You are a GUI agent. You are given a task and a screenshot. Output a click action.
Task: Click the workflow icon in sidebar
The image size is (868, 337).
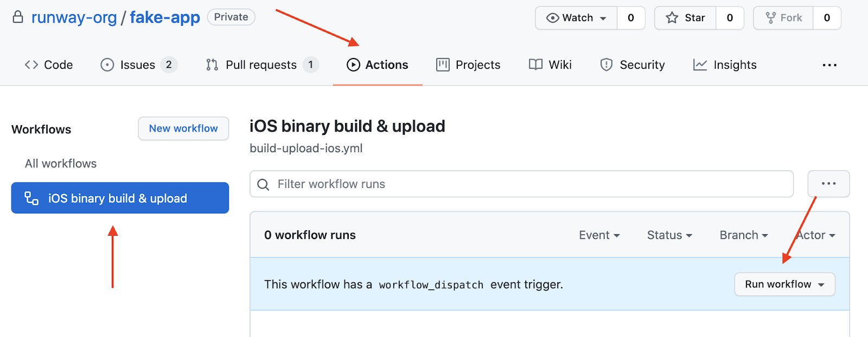coord(31,198)
